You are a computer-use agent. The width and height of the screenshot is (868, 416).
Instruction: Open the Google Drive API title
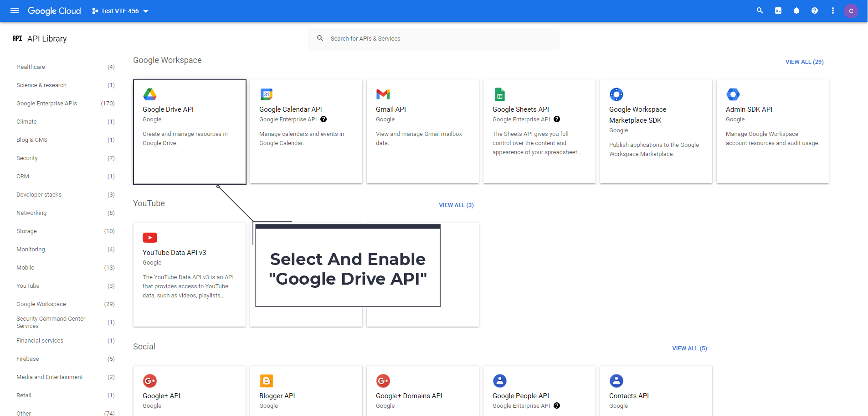pos(168,109)
